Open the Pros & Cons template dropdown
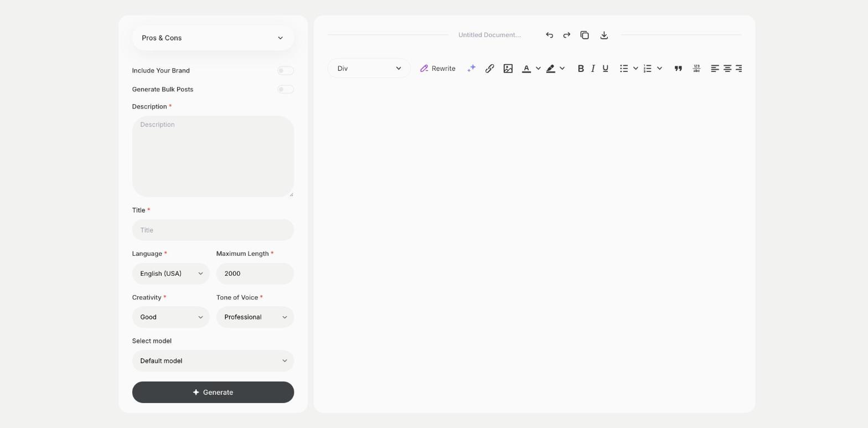 213,38
